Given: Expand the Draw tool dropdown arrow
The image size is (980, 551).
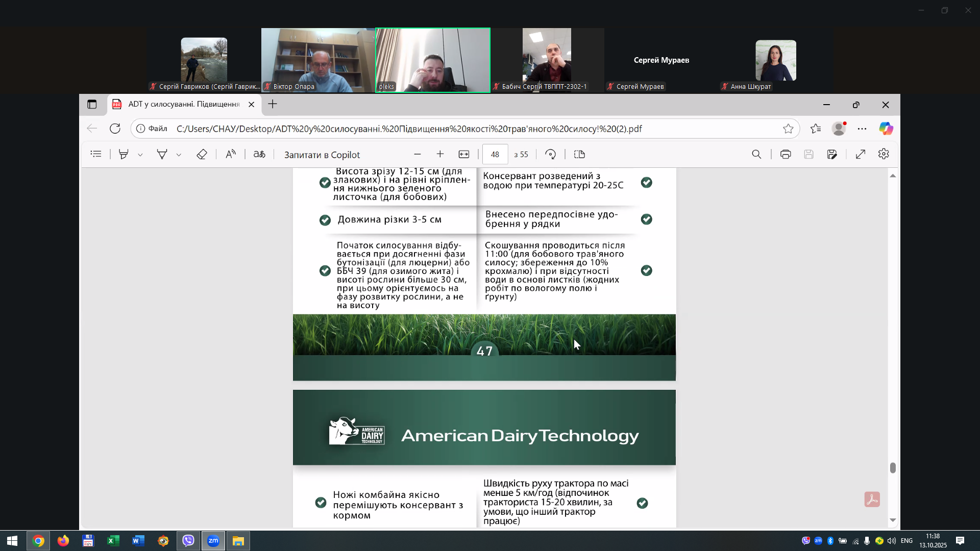Looking at the screenshot, I should [179, 155].
